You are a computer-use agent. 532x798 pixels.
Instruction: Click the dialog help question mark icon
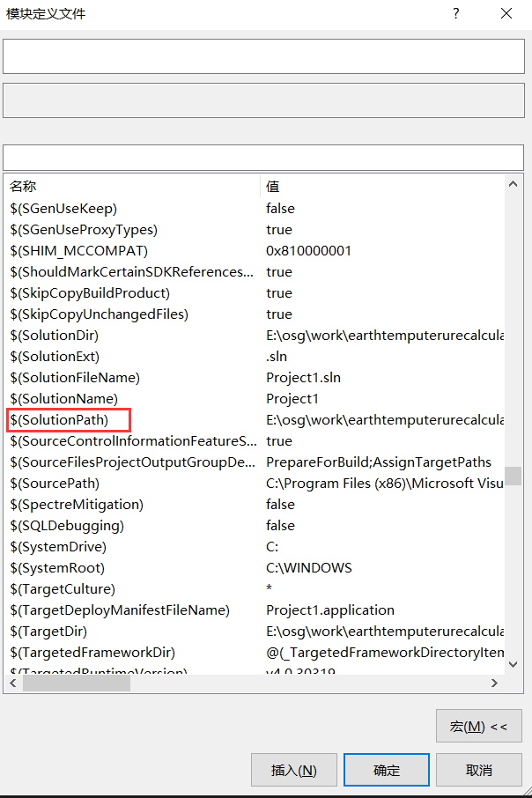pyautogui.click(x=455, y=13)
